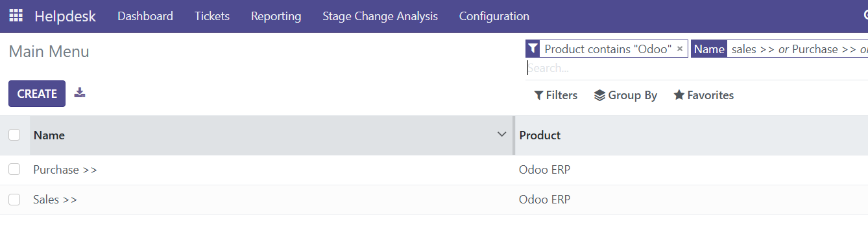The height and width of the screenshot is (243, 868).
Task: Open the Reporting menu
Action: [x=276, y=16]
